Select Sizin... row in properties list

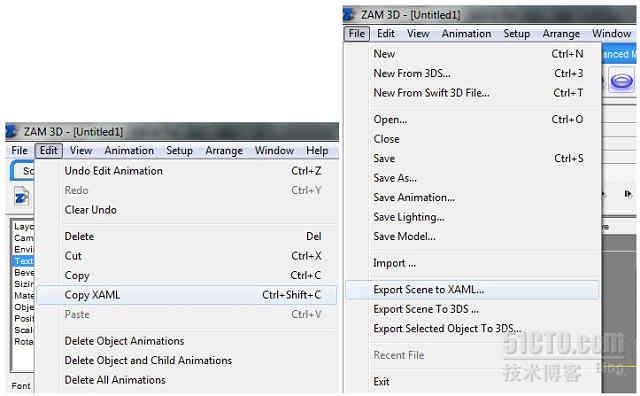(x=24, y=284)
